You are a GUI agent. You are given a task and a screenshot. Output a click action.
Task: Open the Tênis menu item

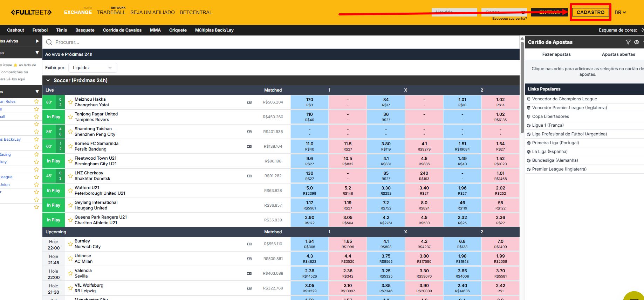point(61,30)
